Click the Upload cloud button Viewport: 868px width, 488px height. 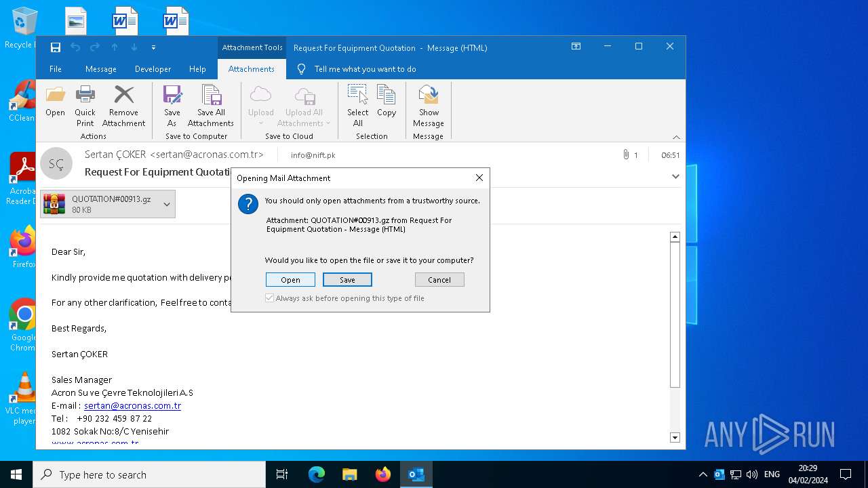pyautogui.click(x=260, y=106)
